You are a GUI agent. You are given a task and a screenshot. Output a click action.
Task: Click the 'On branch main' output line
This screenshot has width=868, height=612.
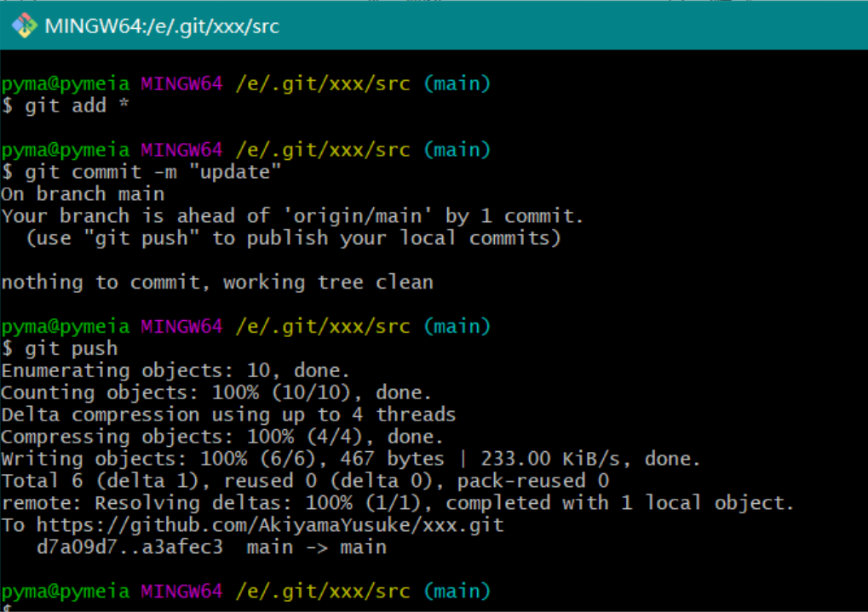pyautogui.click(x=83, y=194)
